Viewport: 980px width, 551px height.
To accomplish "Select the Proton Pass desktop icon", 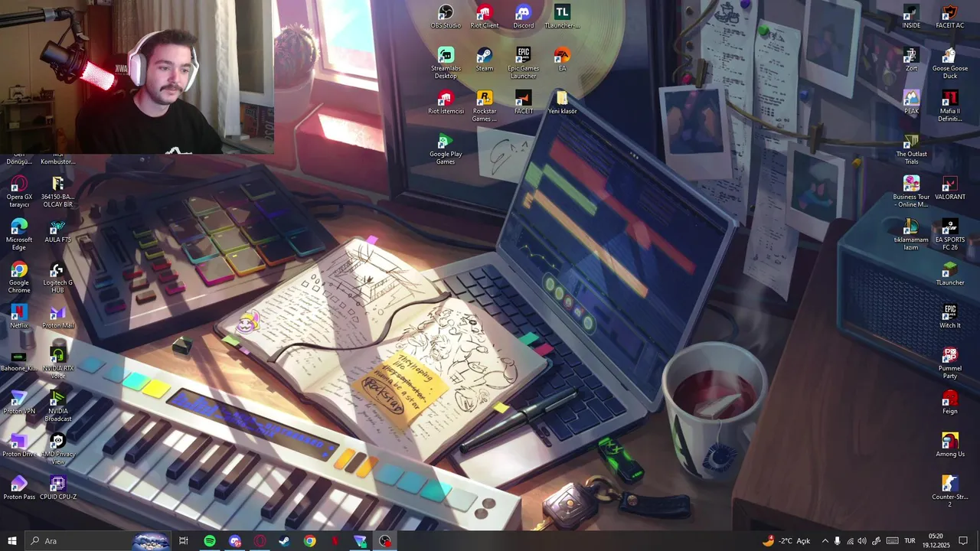I will (19, 488).
